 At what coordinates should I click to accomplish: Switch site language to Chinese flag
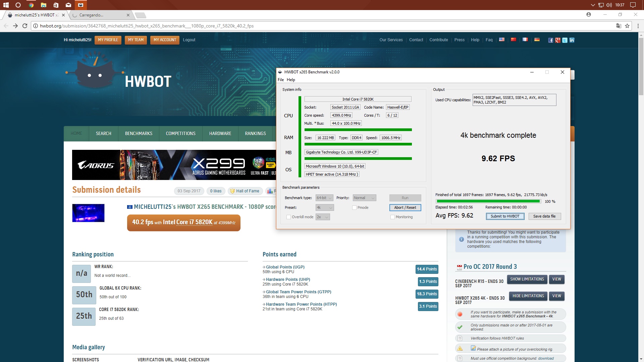click(514, 40)
